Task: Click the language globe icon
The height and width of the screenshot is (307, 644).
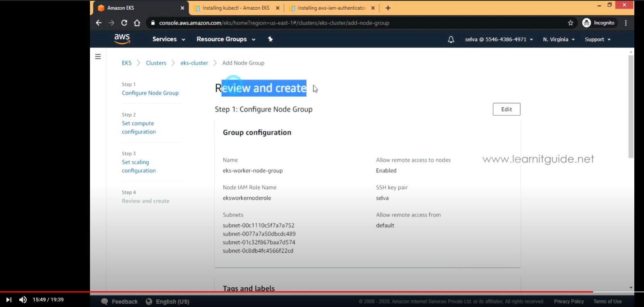Action: 149,302
